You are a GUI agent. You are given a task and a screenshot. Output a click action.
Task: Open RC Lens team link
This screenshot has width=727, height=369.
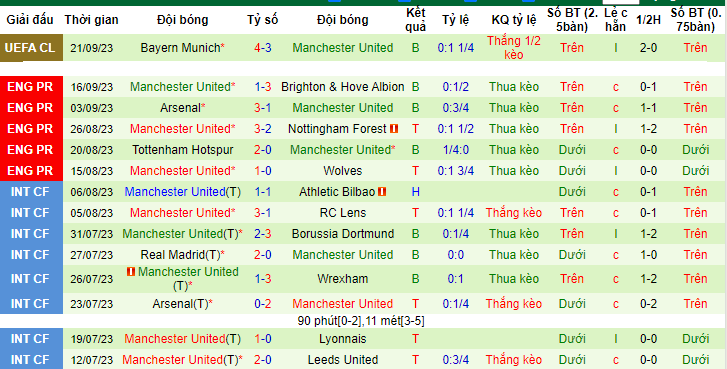tap(343, 213)
